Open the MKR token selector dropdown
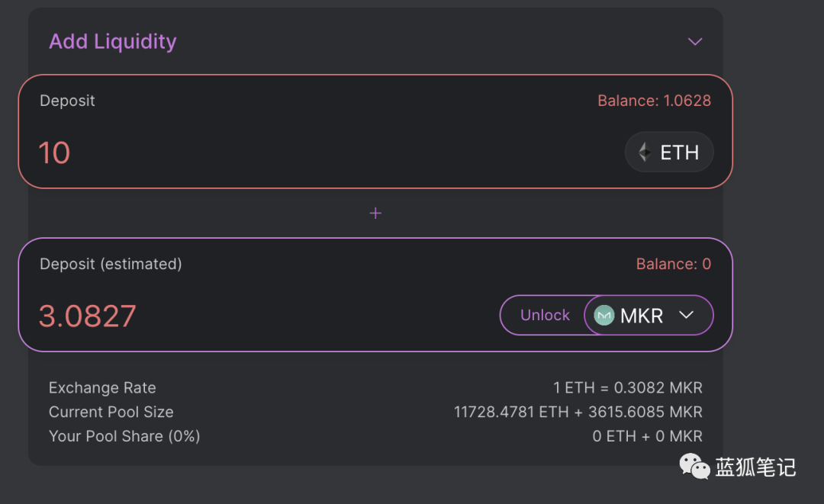 click(x=649, y=315)
